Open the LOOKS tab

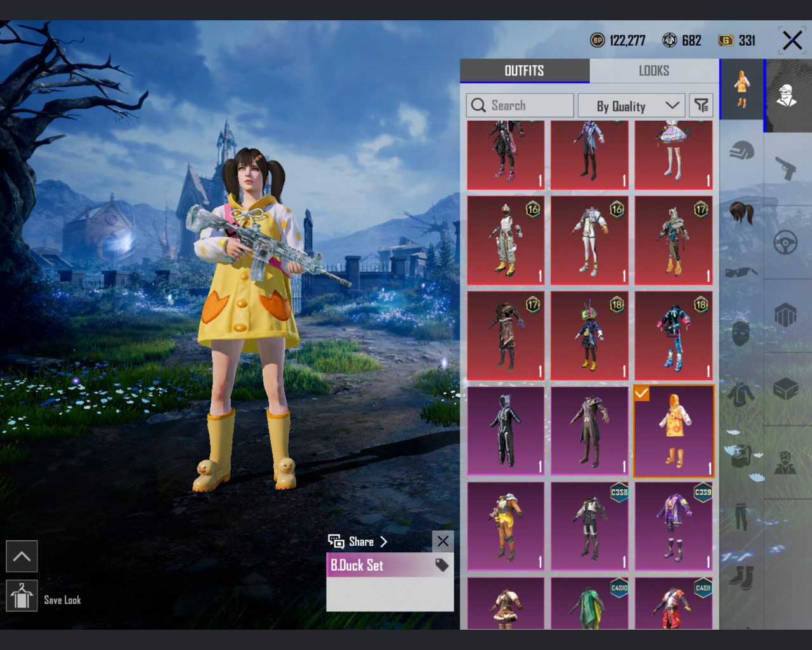(654, 70)
